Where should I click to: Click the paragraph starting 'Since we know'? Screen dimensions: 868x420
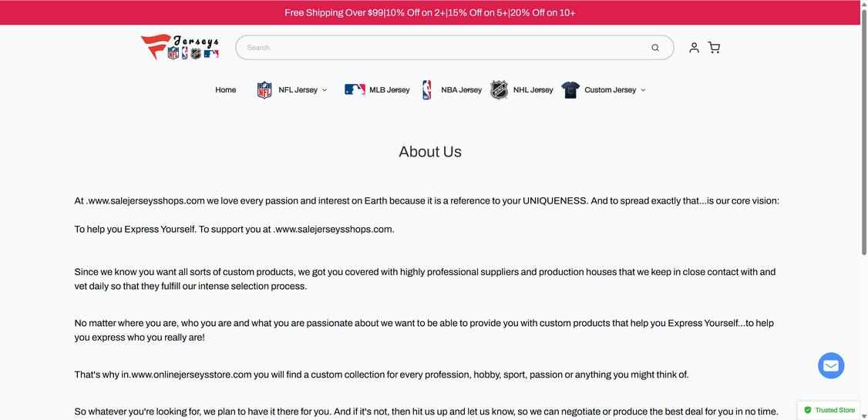tap(426, 279)
